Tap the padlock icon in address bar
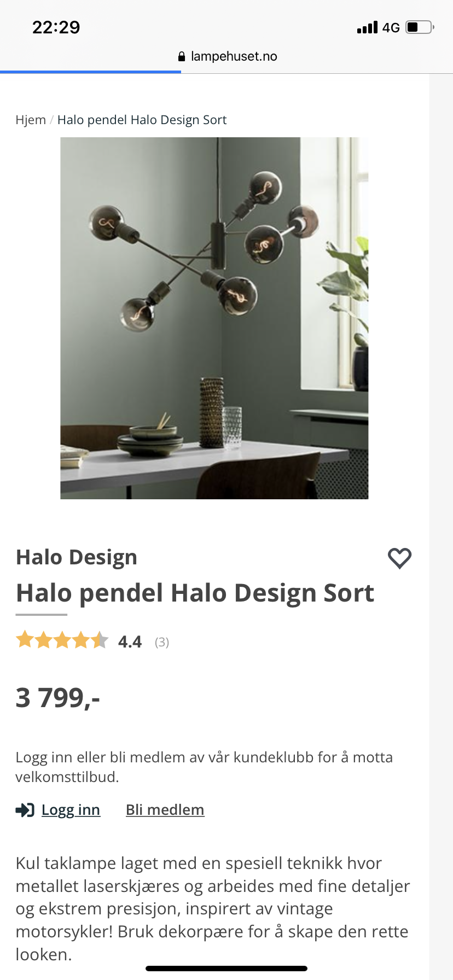453x980 pixels. (x=182, y=56)
